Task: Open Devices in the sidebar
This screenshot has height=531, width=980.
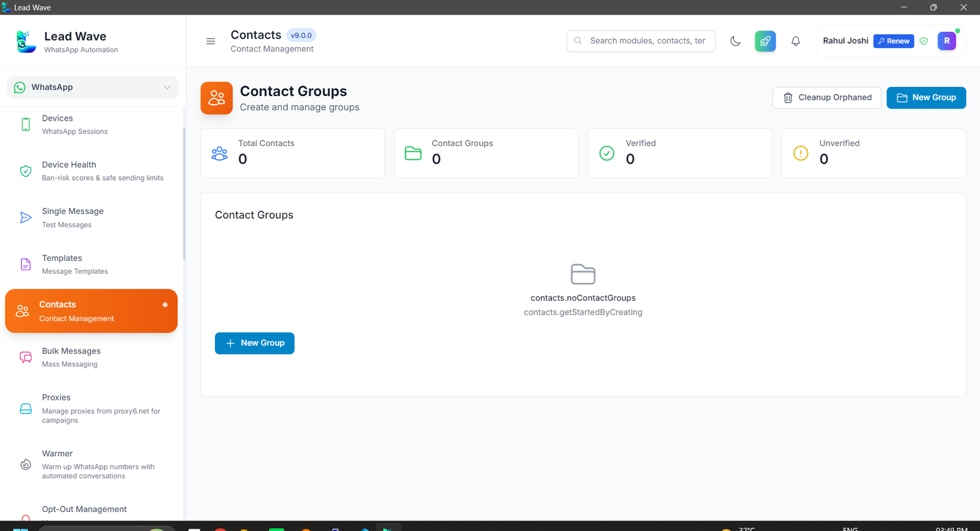Action: click(x=92, y=124)
